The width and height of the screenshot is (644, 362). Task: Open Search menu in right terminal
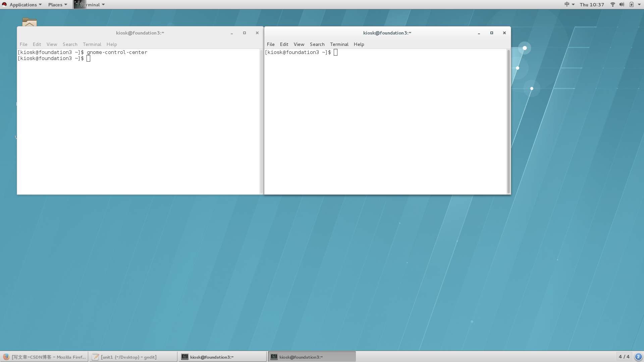click(x=317, y=44)
